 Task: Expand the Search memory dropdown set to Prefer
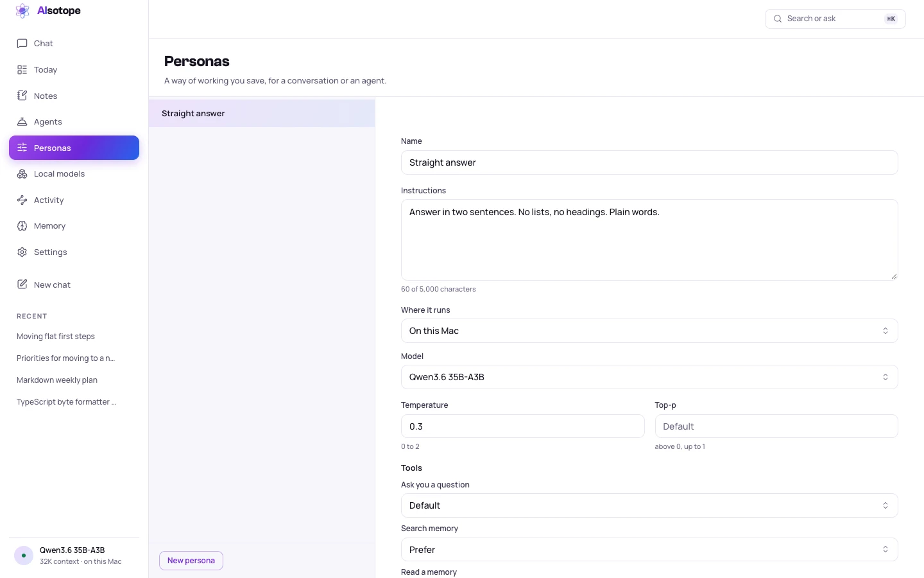coord(649,550)
